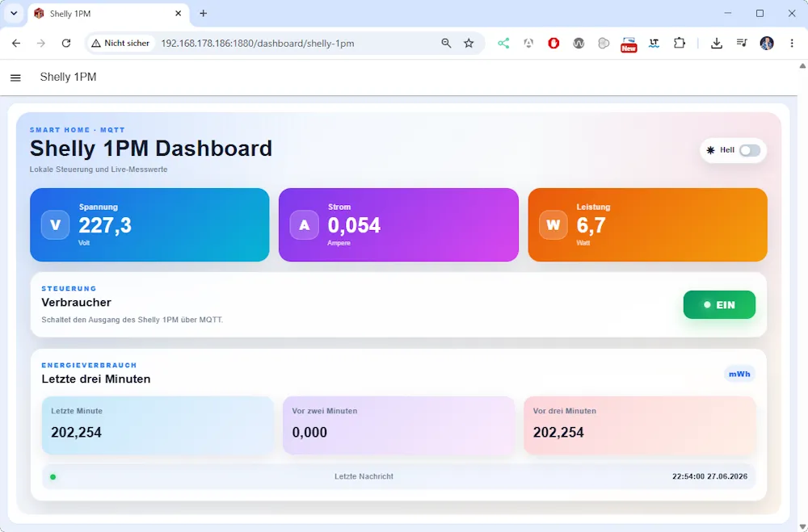Reload the page
Image resolution: width=808 pixels, height=532 pixels.
click(x=66, y=44)
